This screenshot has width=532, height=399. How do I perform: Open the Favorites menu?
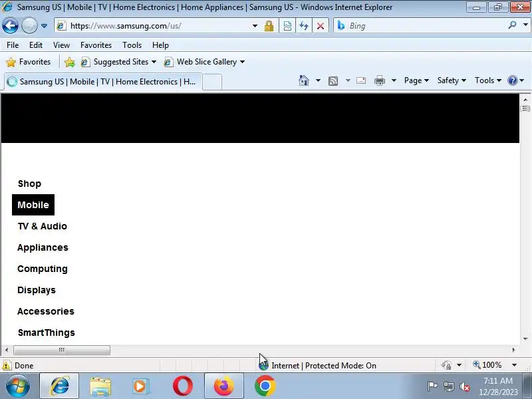click(96, 45)
